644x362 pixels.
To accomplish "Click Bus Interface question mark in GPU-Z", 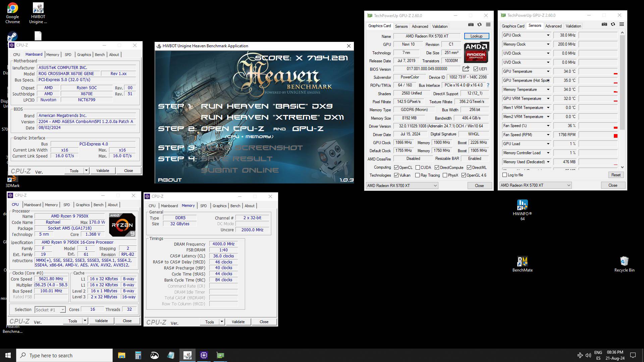I will pos(488,85).
